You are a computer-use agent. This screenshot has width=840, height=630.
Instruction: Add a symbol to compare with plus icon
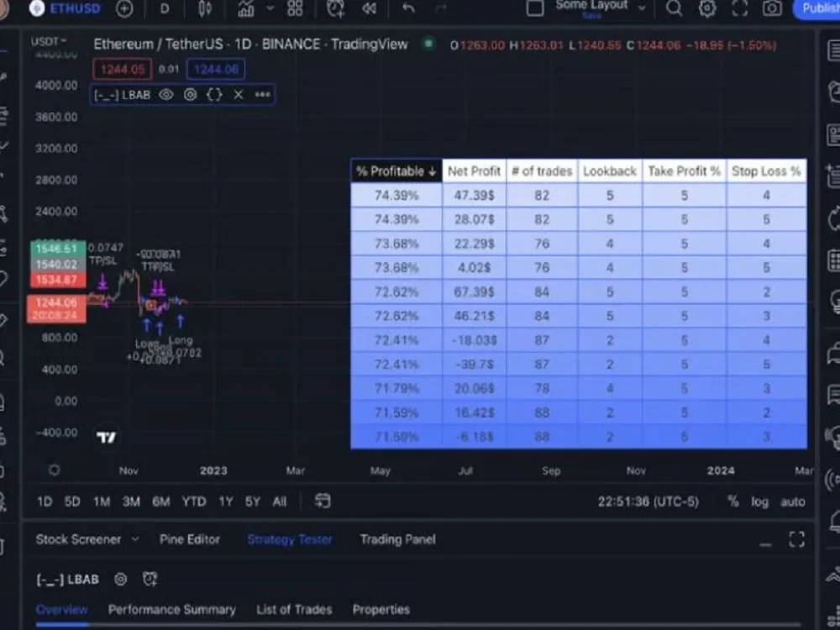pyautogui.click(x=124, y=8)
